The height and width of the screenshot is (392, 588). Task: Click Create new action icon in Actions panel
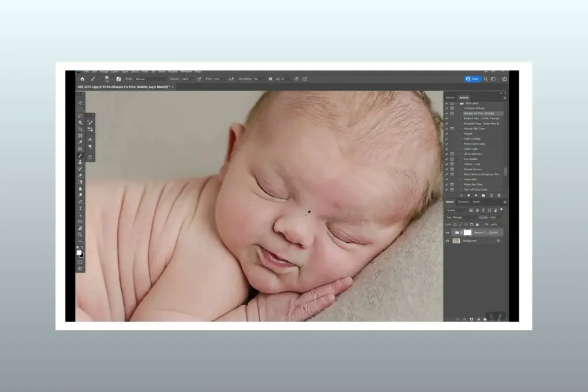[x=492, y=195]
